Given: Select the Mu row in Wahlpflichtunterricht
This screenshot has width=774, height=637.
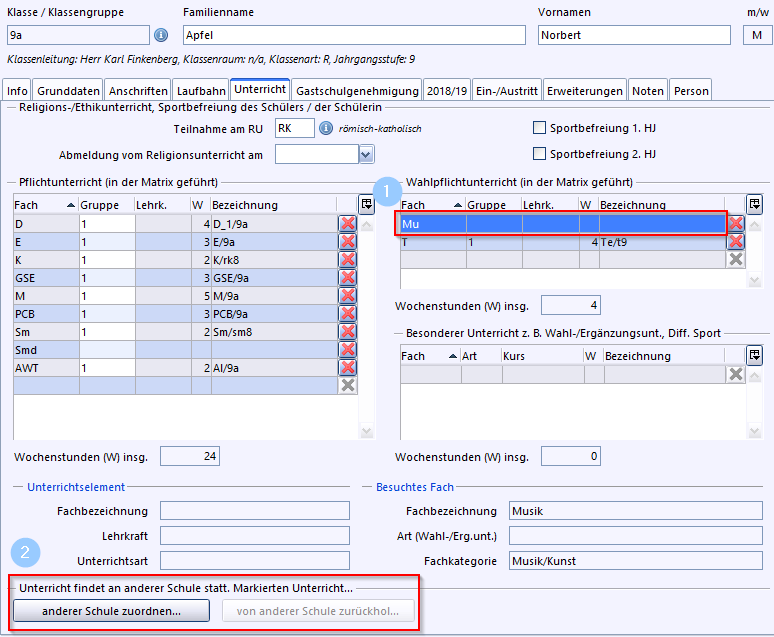Looking at the screenshot, I should [x=563, y=224].
